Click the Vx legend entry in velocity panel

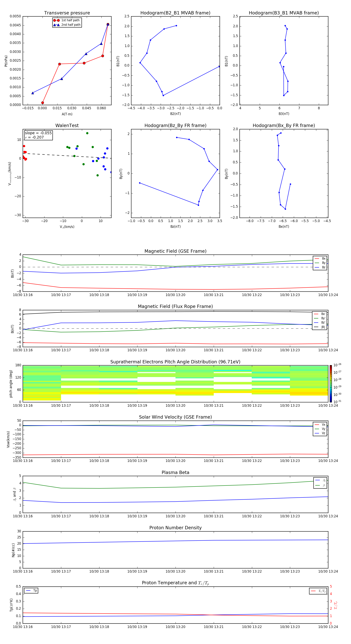pyautogui.click(x=320, y=424)
